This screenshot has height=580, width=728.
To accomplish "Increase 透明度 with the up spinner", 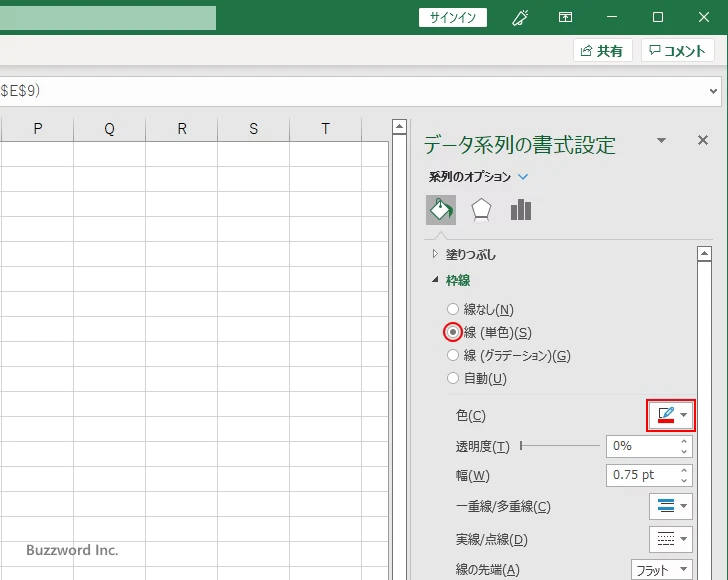I will [684, 441].
